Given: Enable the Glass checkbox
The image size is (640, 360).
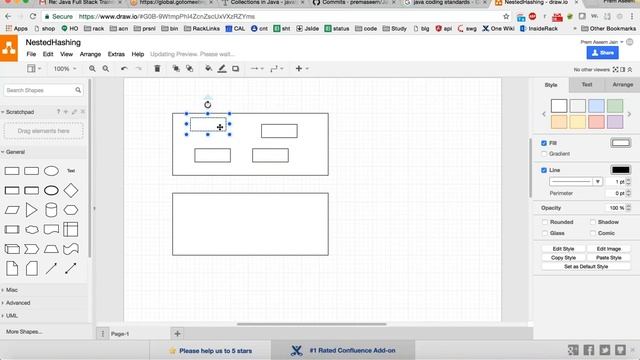Looking at the screenshot, I should 544,233.
